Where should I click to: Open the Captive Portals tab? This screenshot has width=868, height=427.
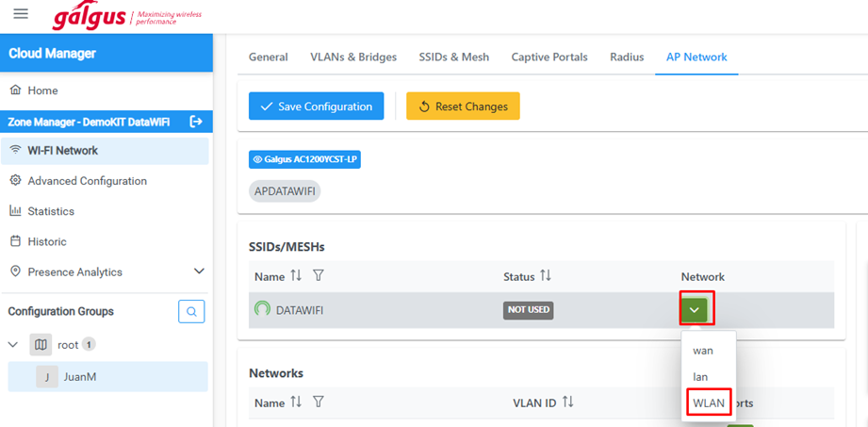pos(549,57)
